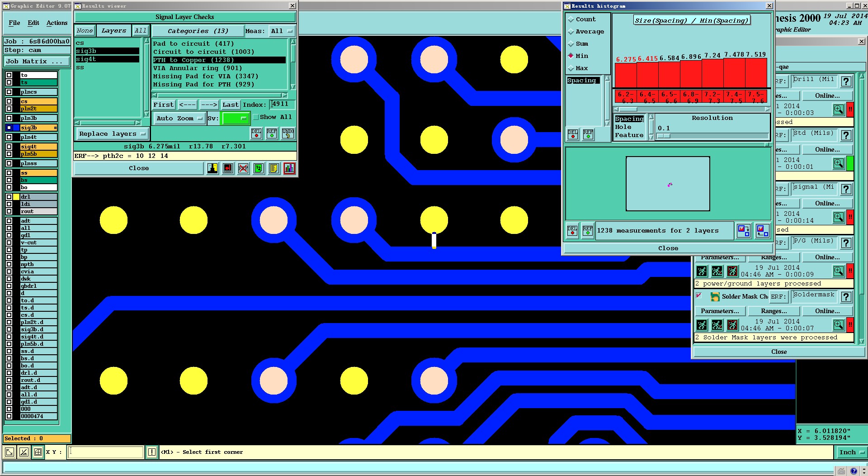The width and height of the screenshot is (868, 476).
Task: Click the UNDO icon in Results viewer
Action: pyautogui.click(x=288, y=133)
